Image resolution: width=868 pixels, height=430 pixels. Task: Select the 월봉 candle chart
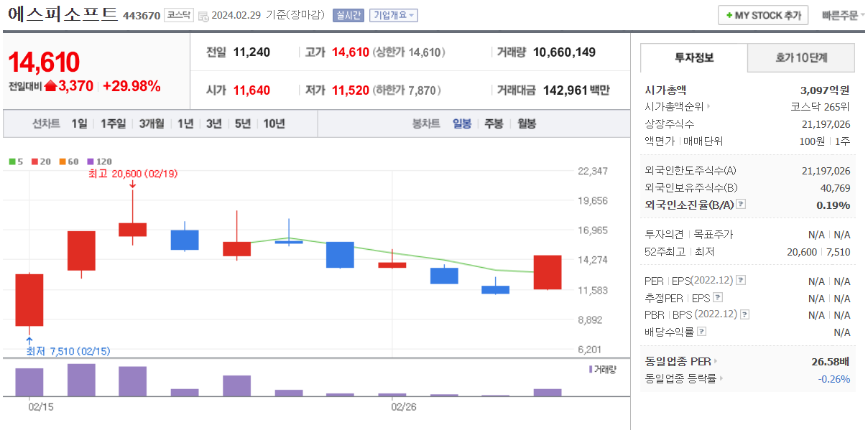[x=526, y=123]
